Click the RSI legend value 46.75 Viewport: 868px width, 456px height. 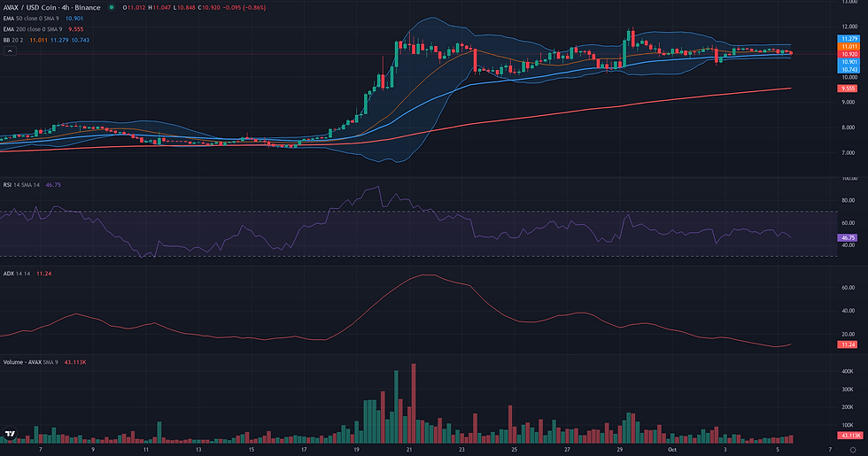[53, 185]
